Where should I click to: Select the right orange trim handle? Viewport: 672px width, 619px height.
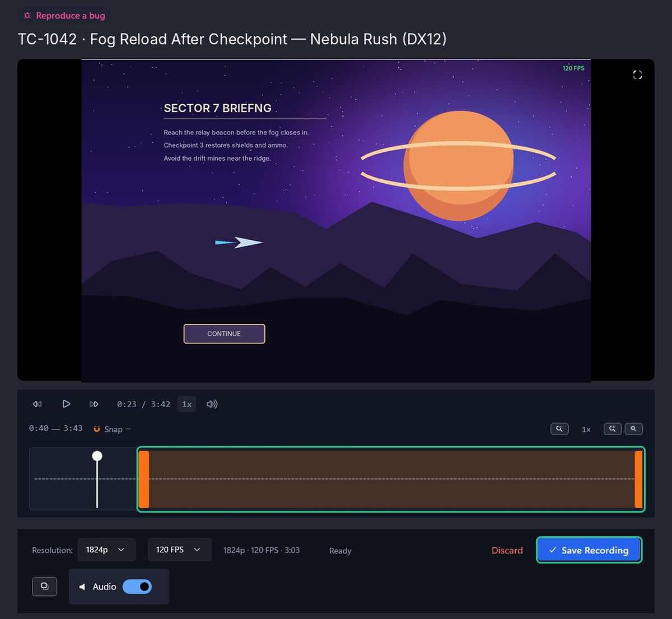(638, 480)
